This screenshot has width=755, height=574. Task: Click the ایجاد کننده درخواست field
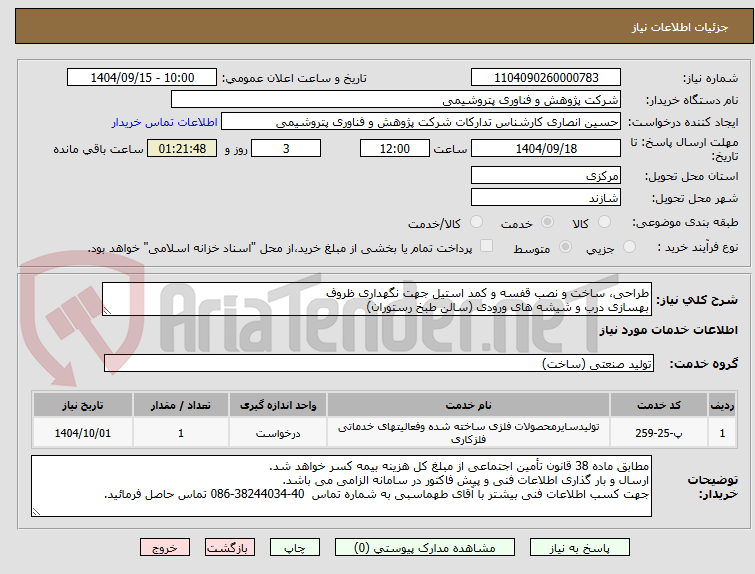(x=421, y=122)
